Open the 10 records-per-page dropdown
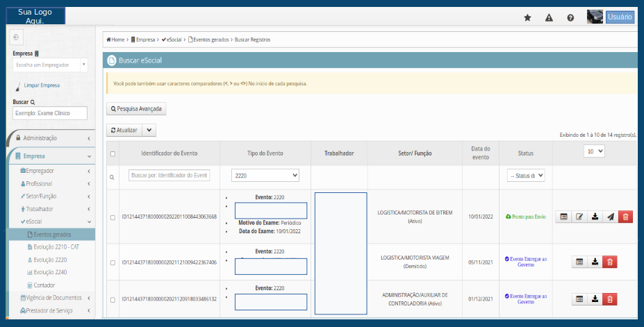 [x=594, y=151]
